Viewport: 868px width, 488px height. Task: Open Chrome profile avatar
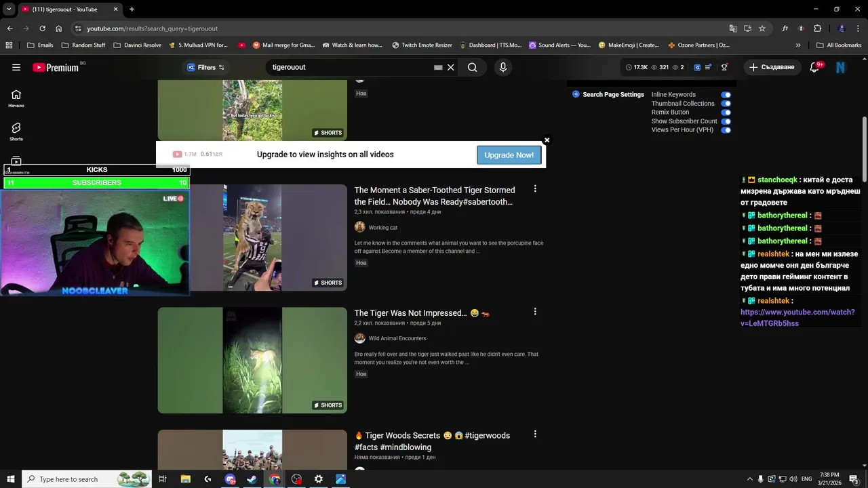coord(842,28)
